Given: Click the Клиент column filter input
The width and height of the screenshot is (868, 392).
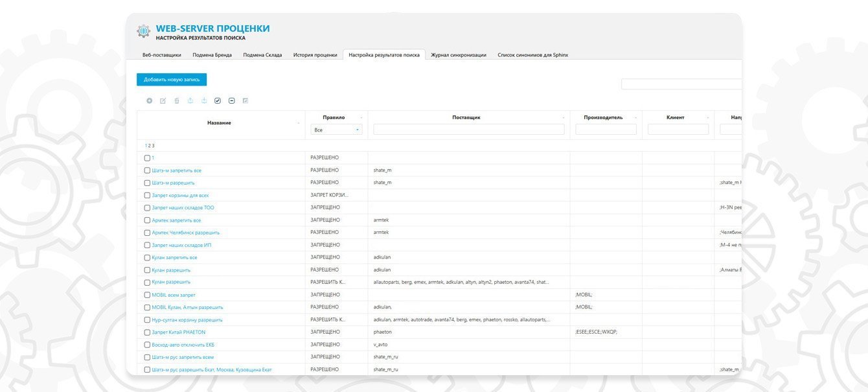Looking at the screenshot, I should 678,130.
